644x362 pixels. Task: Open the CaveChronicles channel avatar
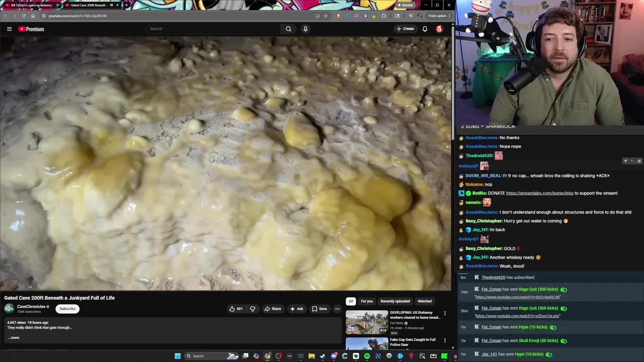pos(9,309)
